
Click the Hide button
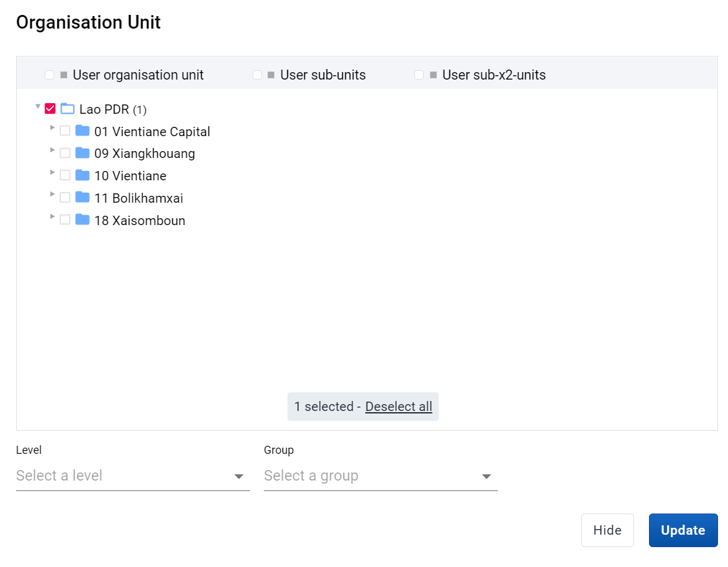pos(607,530)
